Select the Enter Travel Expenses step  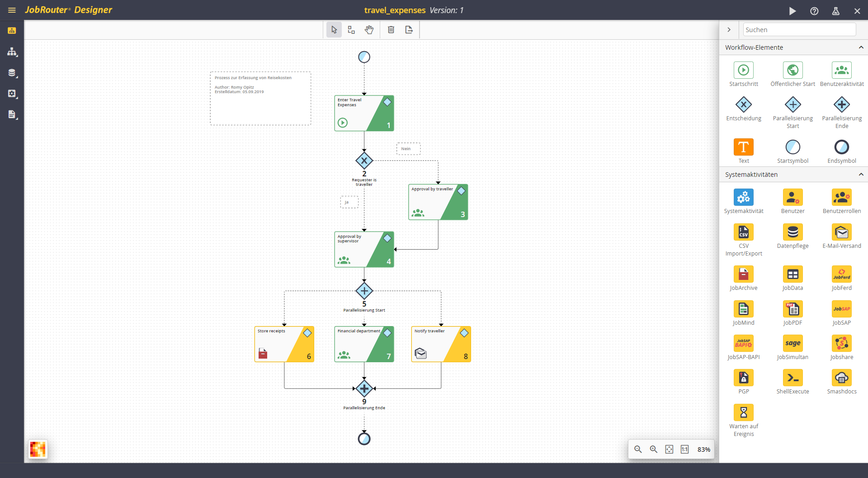coord(364,113)
